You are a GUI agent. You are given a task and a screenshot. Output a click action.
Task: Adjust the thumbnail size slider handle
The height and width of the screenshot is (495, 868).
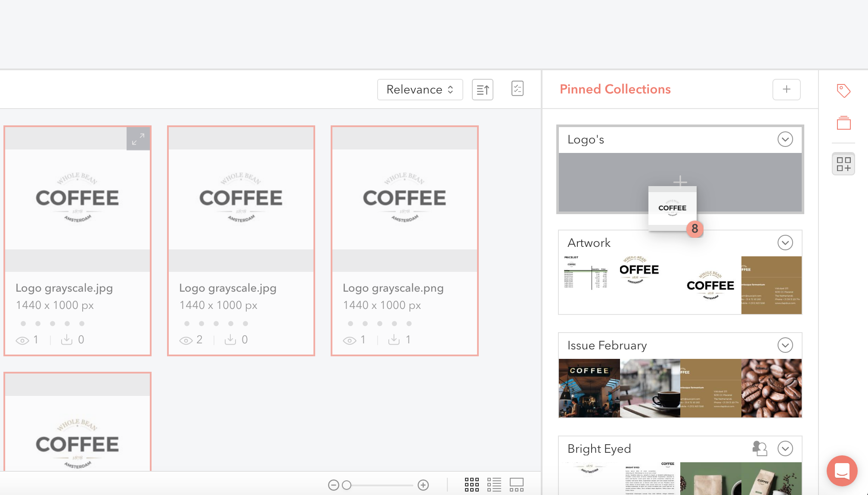tap(347, 485)
